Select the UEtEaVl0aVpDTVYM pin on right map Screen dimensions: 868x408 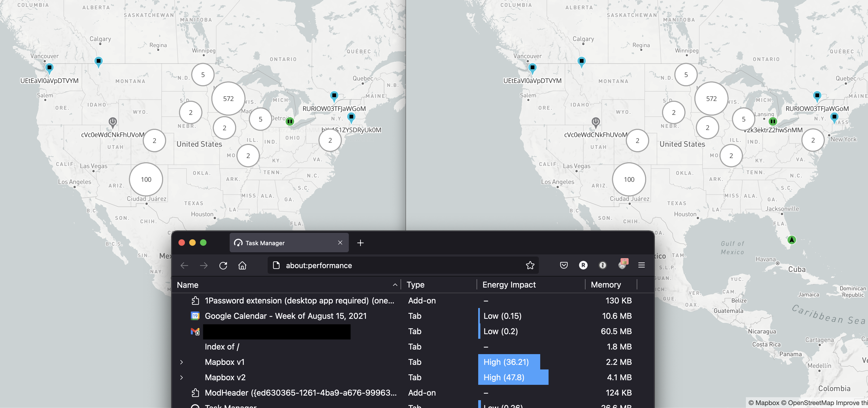pyautogui.click(x=532, y=68)
